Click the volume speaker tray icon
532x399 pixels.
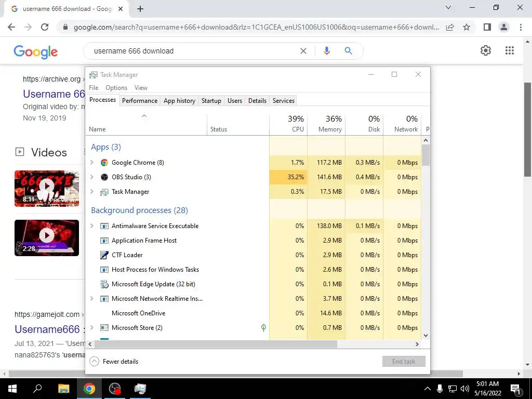[465, 389]
